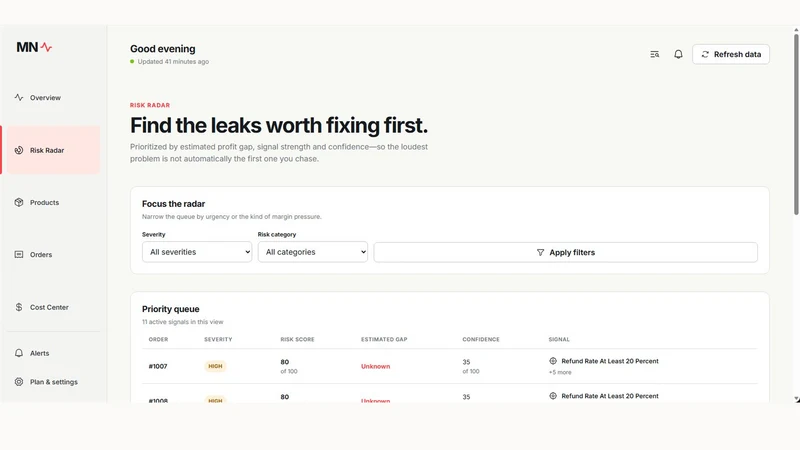Open the Orders menu label in sidebar
This screenshot has height=450, width=800.
pos(41,255)
